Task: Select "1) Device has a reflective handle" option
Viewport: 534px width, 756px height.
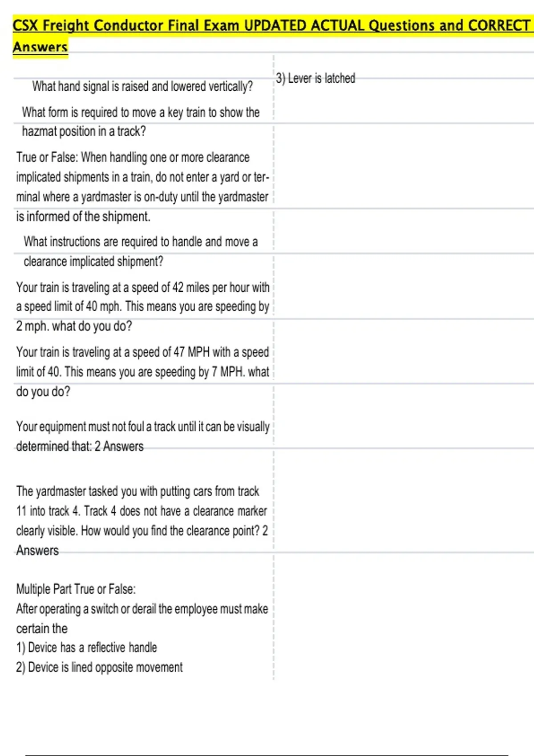Action: pos(86,647)
